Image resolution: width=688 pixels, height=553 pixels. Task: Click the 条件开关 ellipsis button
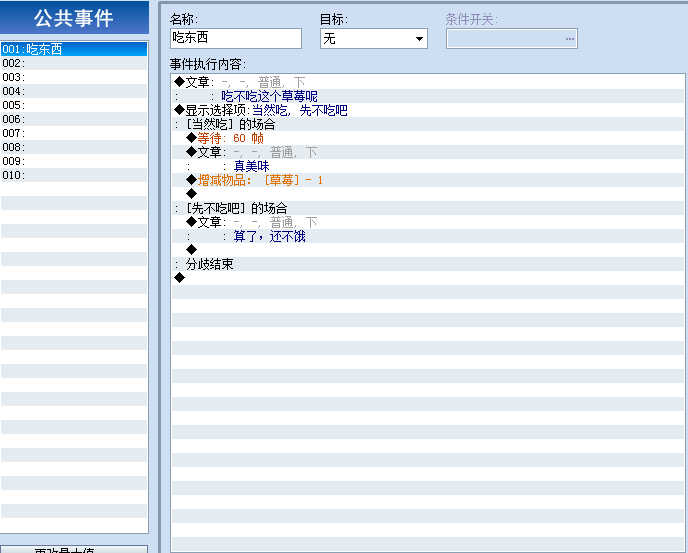point(570,39)
